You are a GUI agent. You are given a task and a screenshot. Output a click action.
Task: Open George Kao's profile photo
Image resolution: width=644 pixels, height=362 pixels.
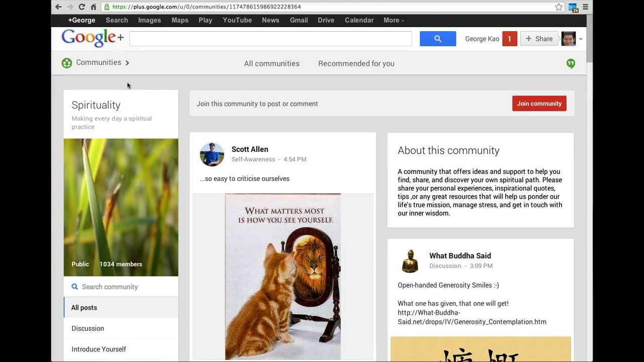pyautogui.click(x=569, y=39)
